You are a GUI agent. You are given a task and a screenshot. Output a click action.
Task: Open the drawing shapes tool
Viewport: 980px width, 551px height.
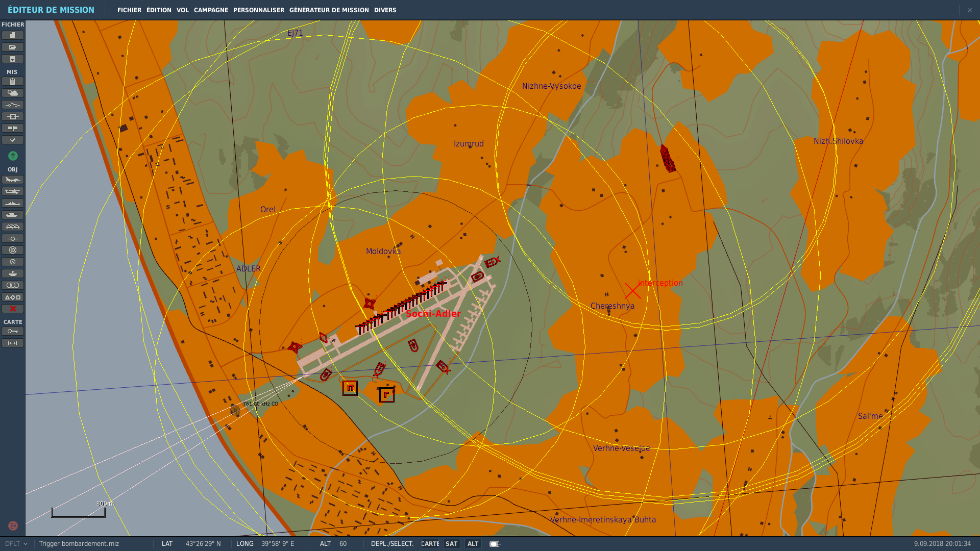(13, 297)
